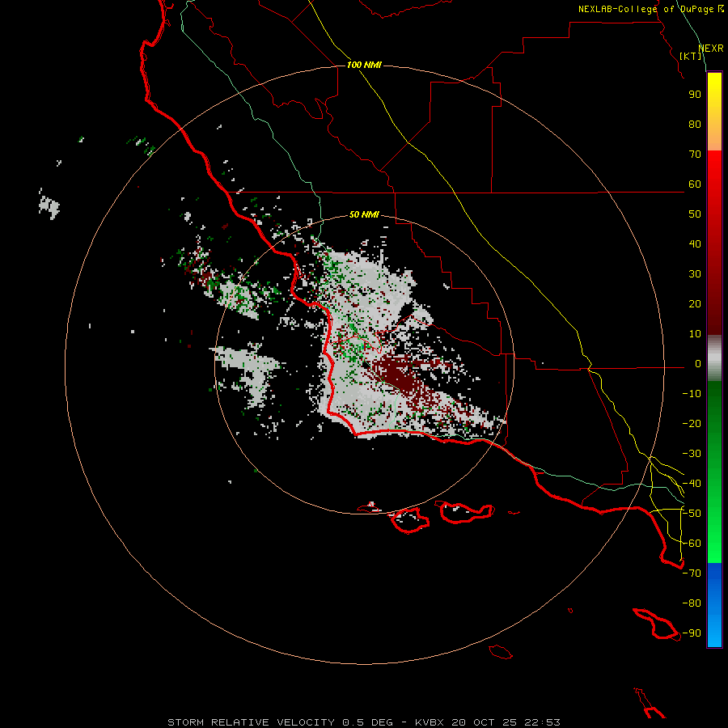Select the -30 value on the velocity scale
Screen dimensions: 728x728
(x=692, y=454)
